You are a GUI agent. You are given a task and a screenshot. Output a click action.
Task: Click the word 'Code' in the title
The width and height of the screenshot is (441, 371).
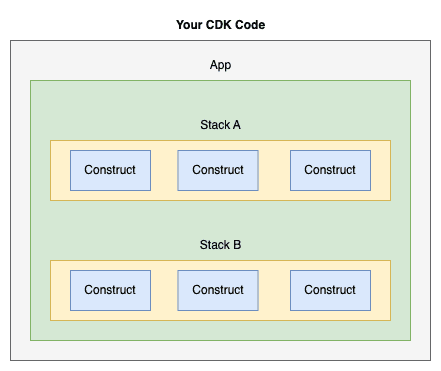coord(250,25)
